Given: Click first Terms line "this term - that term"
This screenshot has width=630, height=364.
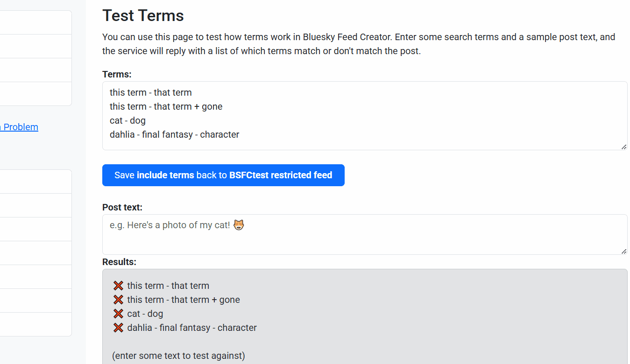Looking at the screenshot, I should [x=150, y=92].
